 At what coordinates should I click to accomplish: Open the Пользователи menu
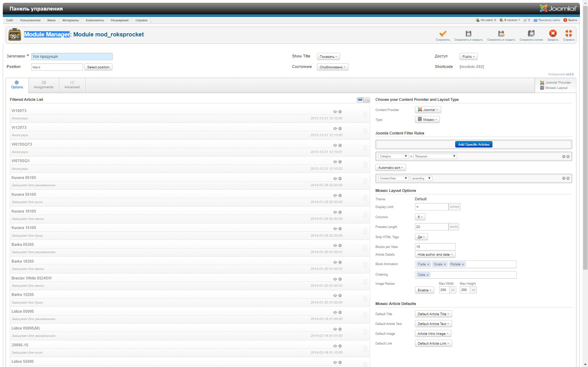coord(30,20)
